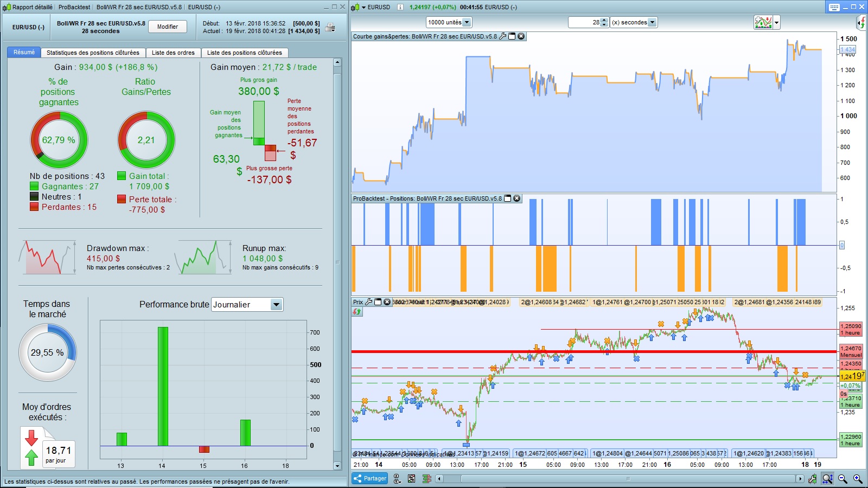Click the tall green bar for day 14
868x488 pixels.
(x=163, y=387)
